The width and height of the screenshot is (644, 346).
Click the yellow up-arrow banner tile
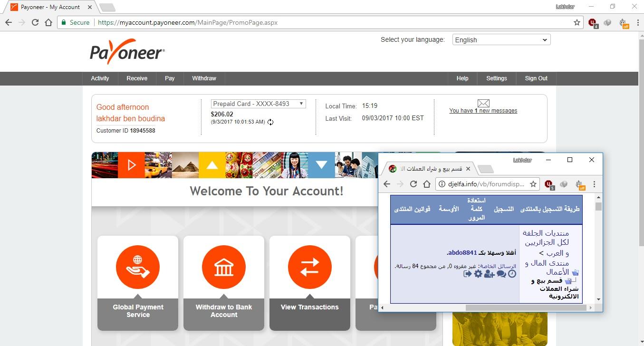212,165
